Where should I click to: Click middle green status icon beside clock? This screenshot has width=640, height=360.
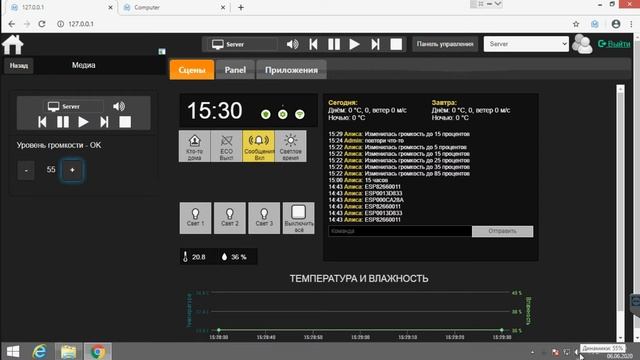[x=282, y=114]
